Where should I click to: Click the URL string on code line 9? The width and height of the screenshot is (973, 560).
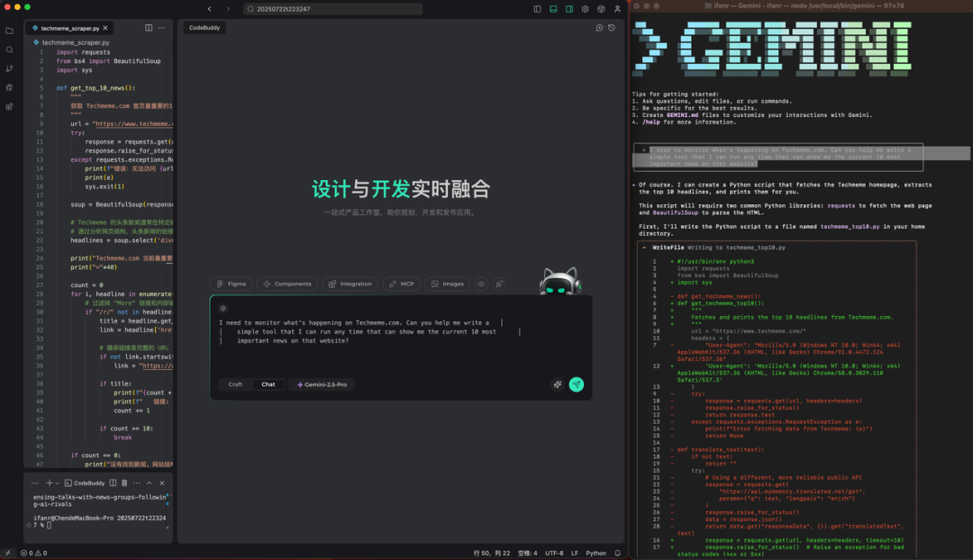pos(132,124)
